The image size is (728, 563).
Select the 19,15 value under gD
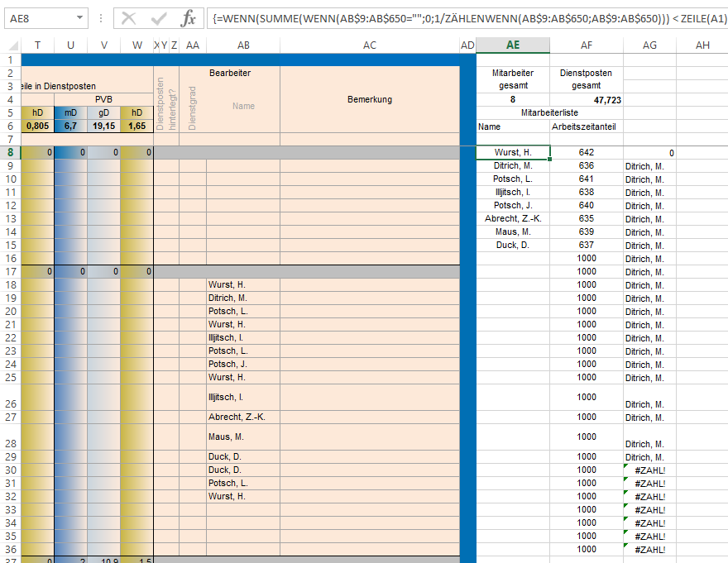point(103,126)
